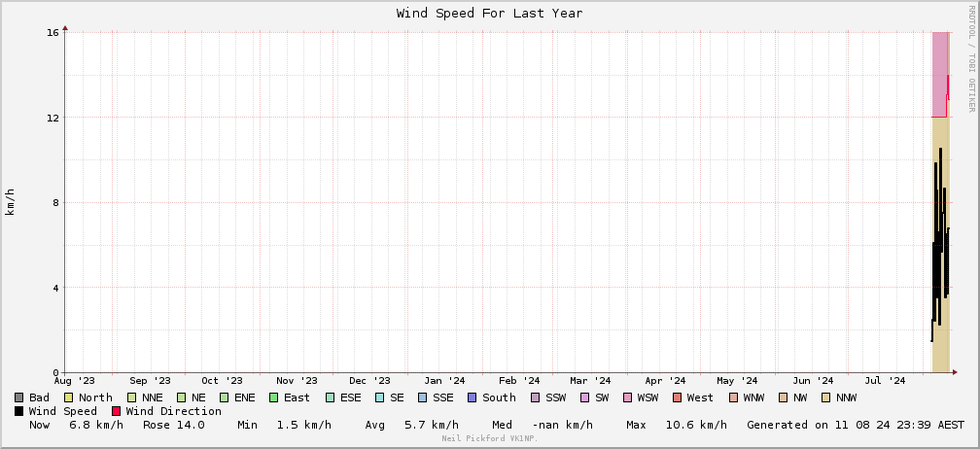Click the Jan '24 axis label

pos(444,380)
